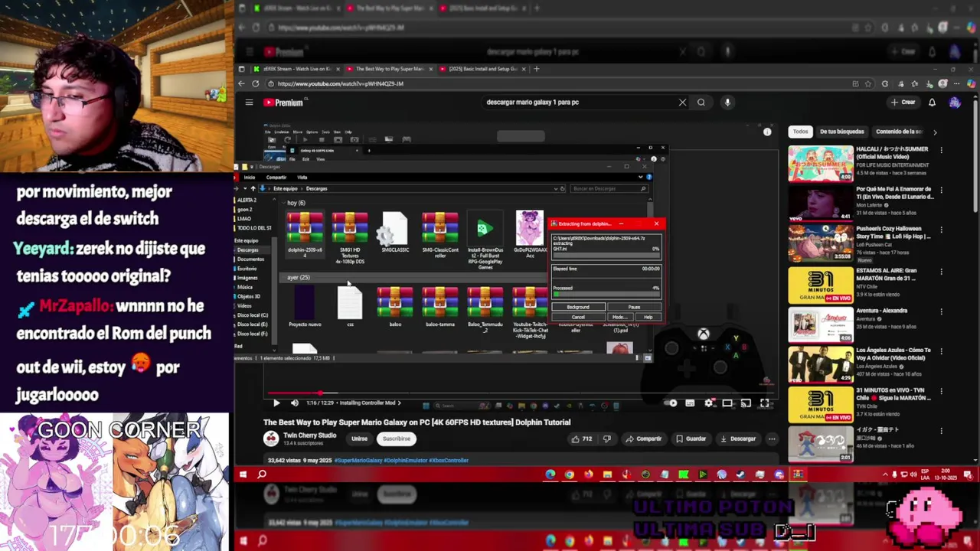Open the 'Installing Controller Mod' chapter chevron
The width and height of the screenshot is (980, 551).
400,403
